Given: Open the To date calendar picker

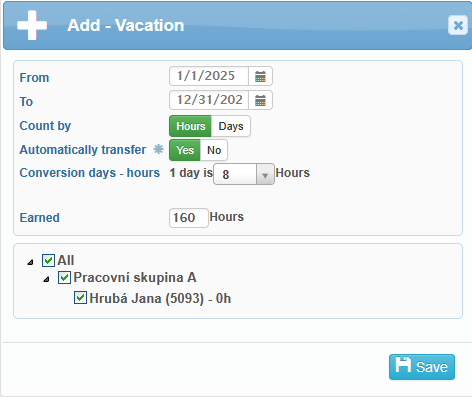Looking at the screenshot, I should [x=260, y=100].
